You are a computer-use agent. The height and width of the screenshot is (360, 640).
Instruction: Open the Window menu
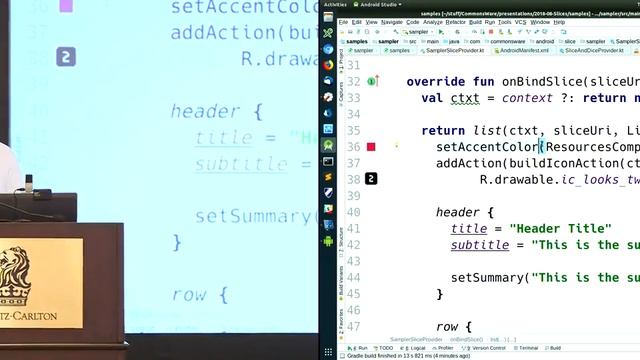[x=540, y=22]
